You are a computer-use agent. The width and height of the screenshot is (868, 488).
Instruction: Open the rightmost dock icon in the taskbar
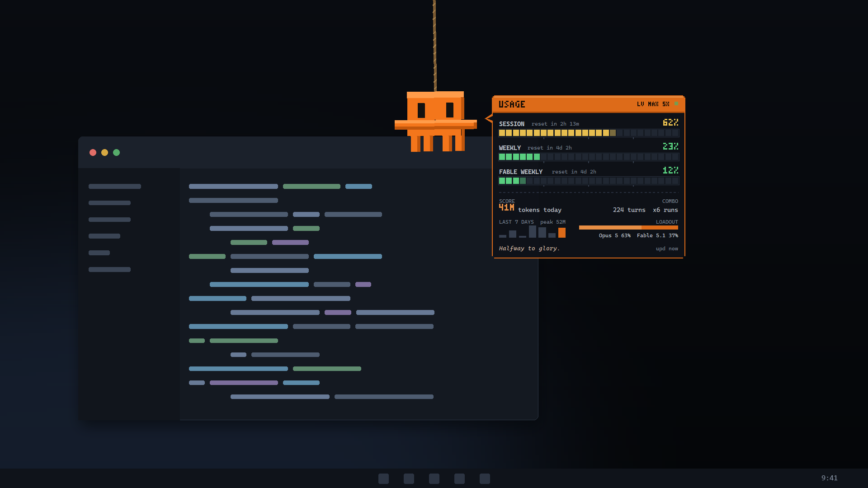(x=485, y=479)
